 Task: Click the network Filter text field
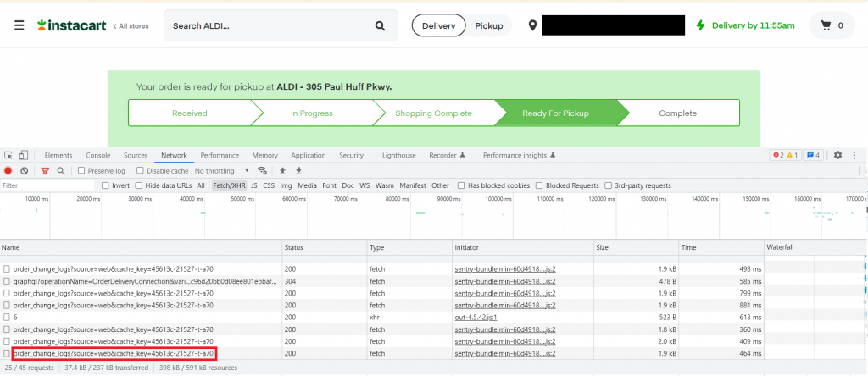pos(48,185)
